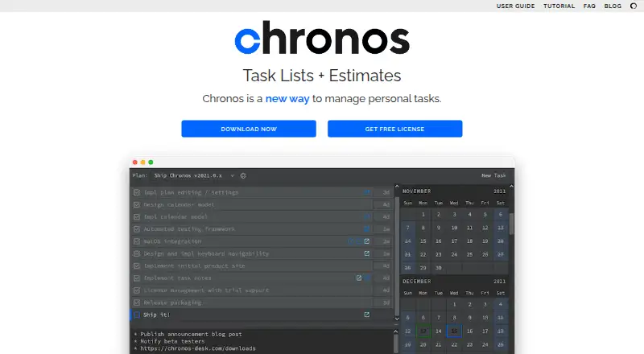The width and height of the screenshot is (644, 354).
Task: Select November 15 in the calendar
Action: (423, 241)
